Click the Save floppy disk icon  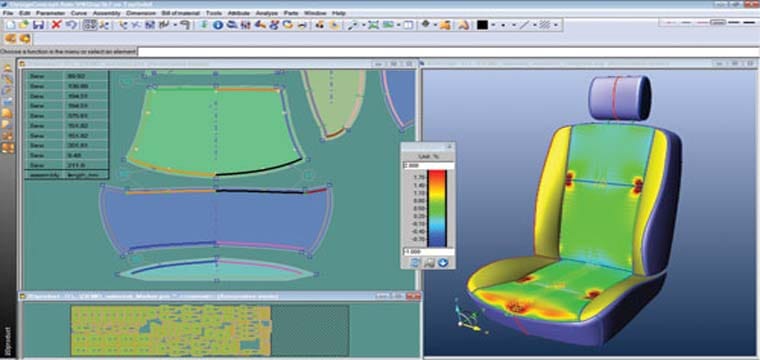38,25
